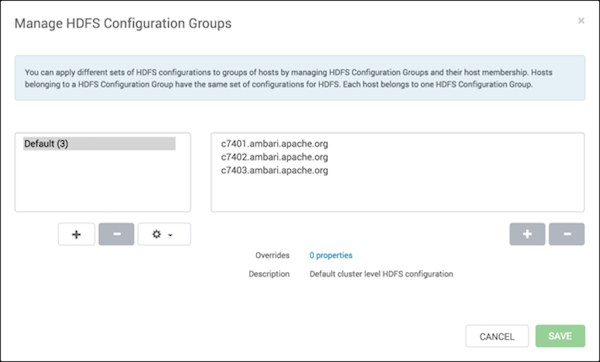This screenshot has width=600, height=362.
Task: Remove the selected configuration group
Action: tap(116, 234)
